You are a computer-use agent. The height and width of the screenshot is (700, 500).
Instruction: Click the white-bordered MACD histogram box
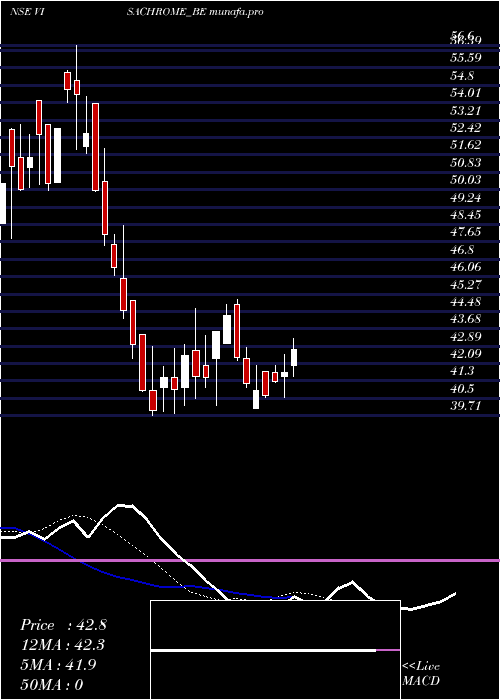(275, 650)
